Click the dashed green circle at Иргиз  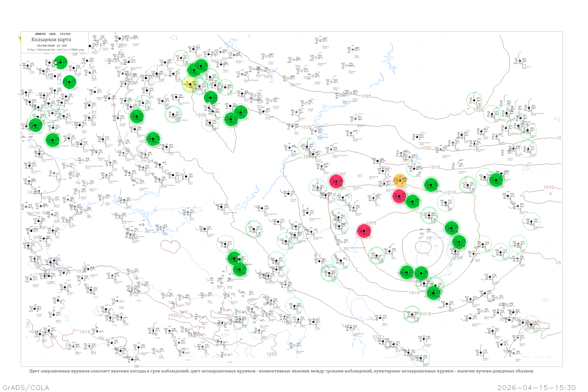click(446, 202)
